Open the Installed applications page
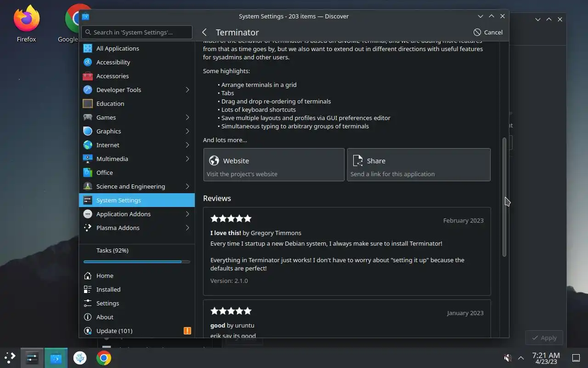588x368 pixels. click(137, 289)
